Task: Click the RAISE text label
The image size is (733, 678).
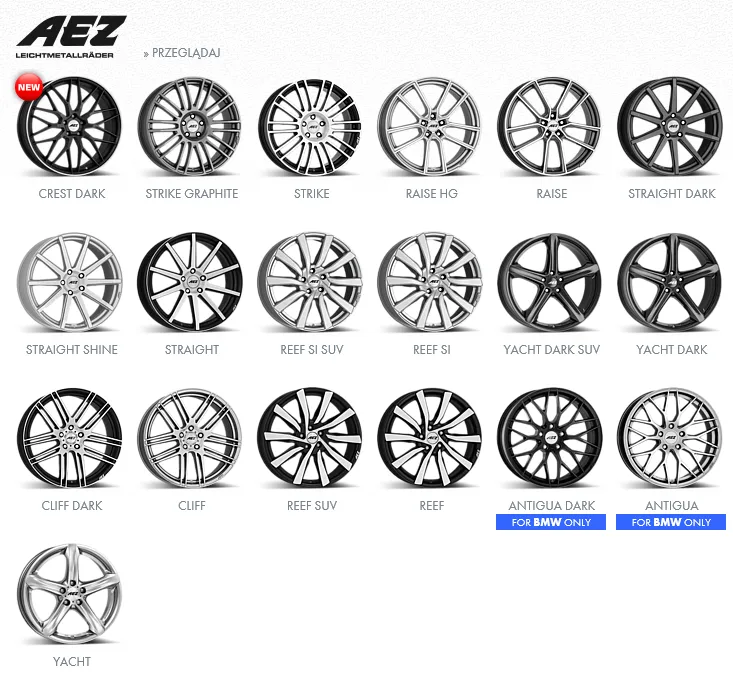Action: pos(552,194)
